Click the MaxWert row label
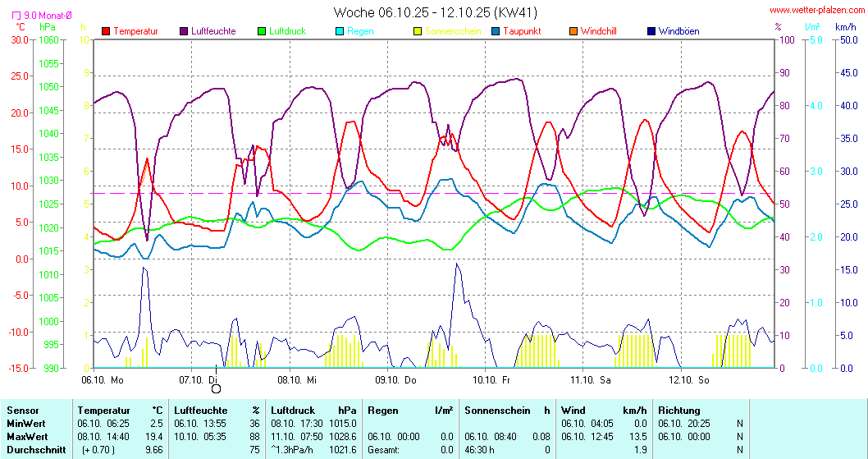The height and width of the screenshot is (459, 868). tap(28, 437)
